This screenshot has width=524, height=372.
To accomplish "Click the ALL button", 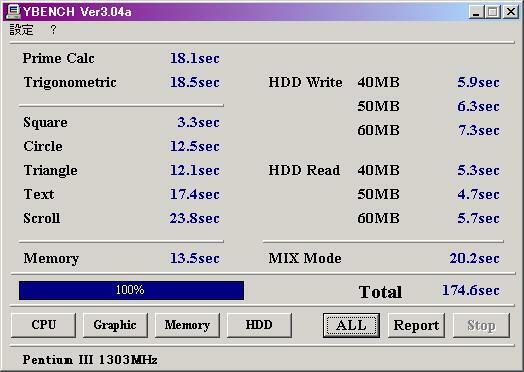I will 351,325.
